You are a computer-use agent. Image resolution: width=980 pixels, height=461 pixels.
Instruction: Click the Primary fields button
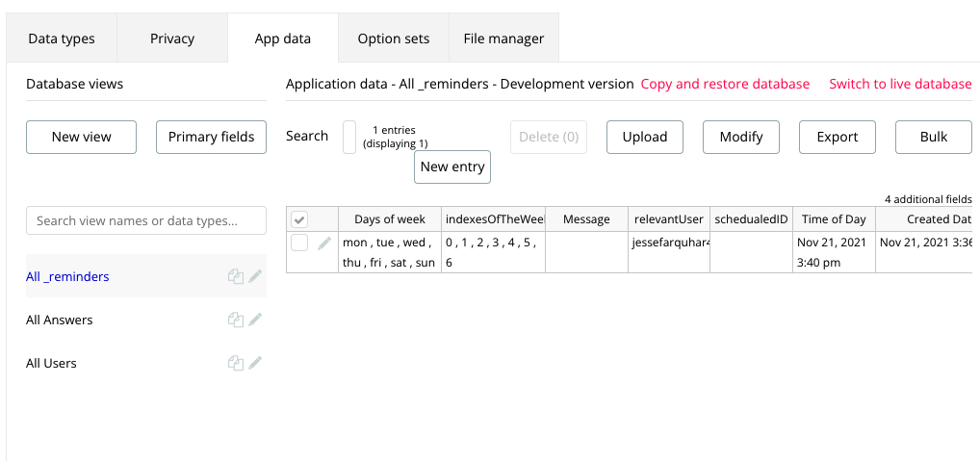click(211, 137)
